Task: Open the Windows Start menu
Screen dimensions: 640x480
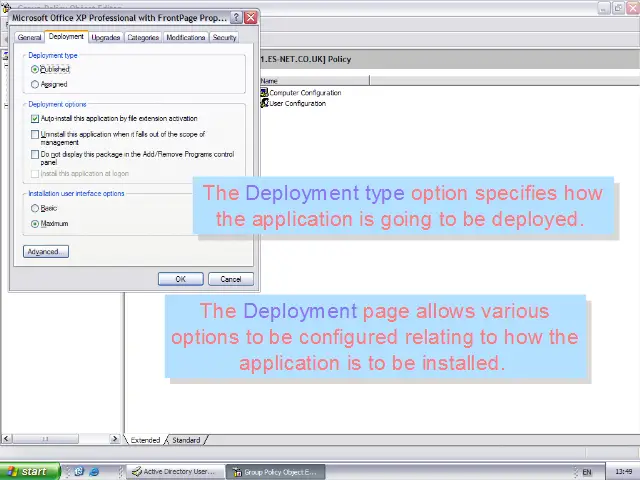Action: pyautogui.click(x=30, y=471)
